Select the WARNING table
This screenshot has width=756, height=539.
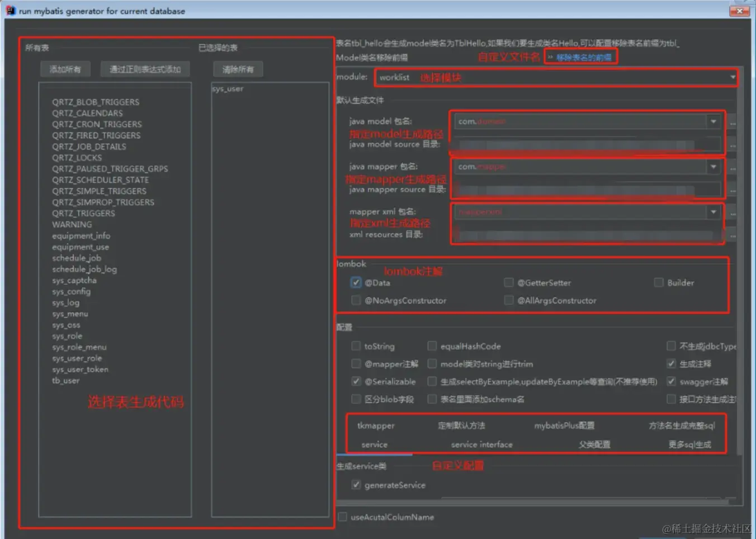72,224
